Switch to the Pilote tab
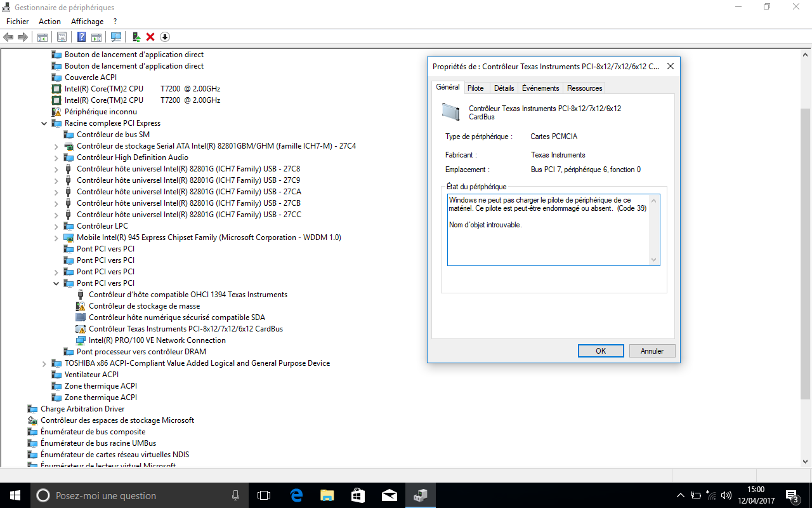This screenshot has height=508, width=812. (x=476, y=88)
